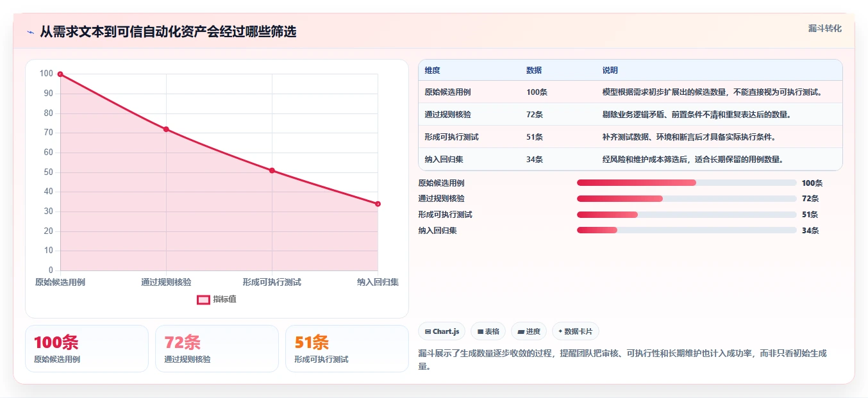Select the 形成可执行测试 table row cell
Image resolution: width=868 pixels, height=398 pixels.
451,137
